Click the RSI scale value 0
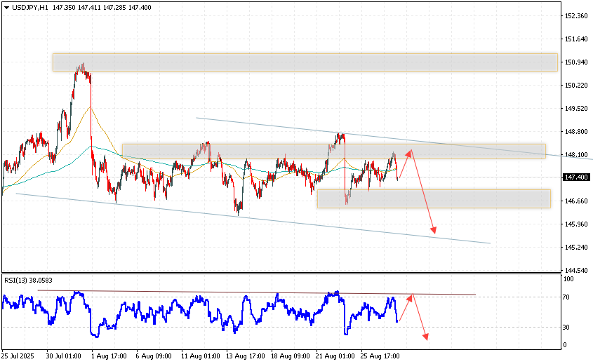The height and width of the screenshot is (364, 593). (x=565, y=345)
